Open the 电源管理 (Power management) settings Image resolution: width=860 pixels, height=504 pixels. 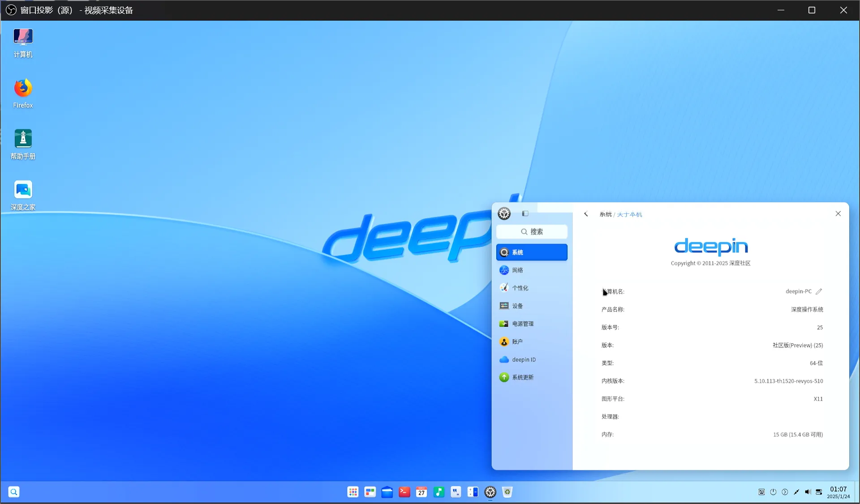[x=522, y=324]
